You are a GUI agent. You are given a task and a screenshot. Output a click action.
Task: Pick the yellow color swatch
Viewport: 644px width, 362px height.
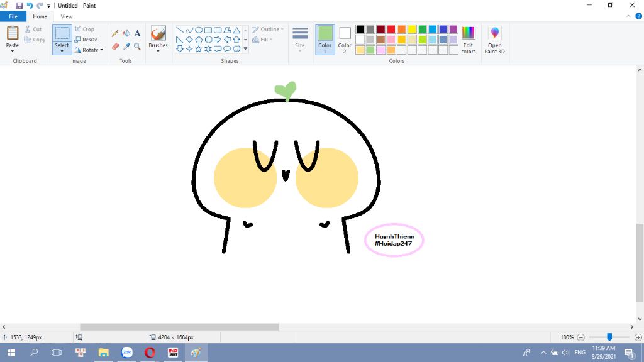point(412,29)
